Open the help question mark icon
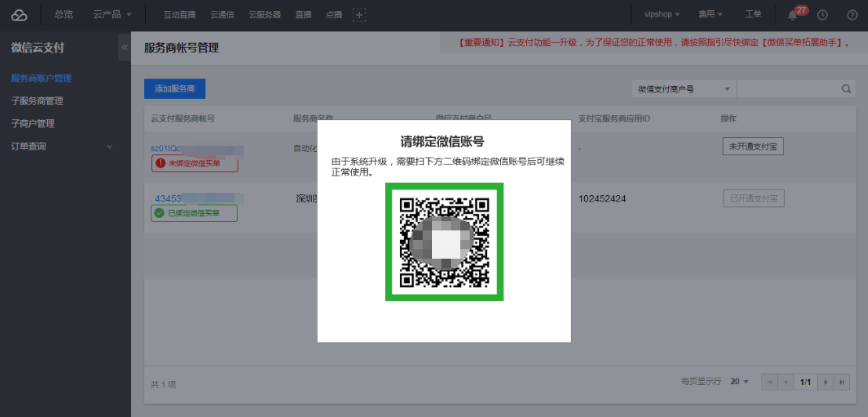 pyautogui.click(x=852, y=15)
